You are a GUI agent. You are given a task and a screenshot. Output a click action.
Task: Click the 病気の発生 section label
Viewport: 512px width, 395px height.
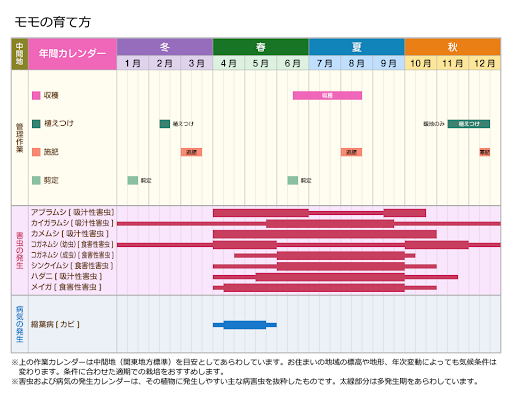(x=20, y=324)
